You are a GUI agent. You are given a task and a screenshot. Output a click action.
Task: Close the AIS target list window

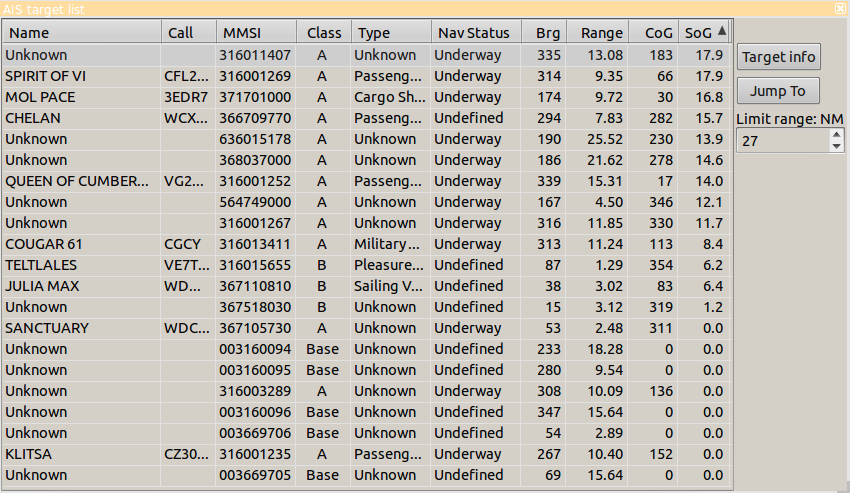[x=840, y=7]
